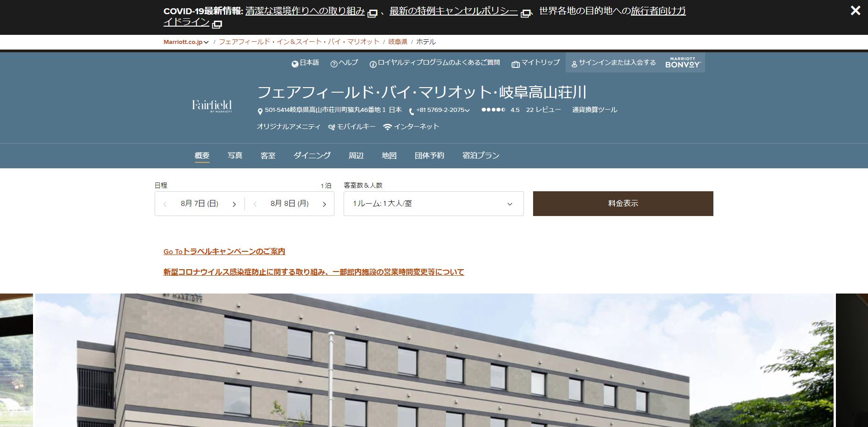Image resolution: width=868 pixels, height=427 pixels.
Task: Open the 周辺 tab
Action: pos(356,155)
